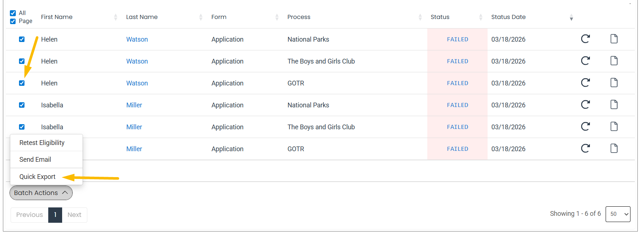The image size is (644, 237).
Task: Select Retest Eligibility menu option
Action: (42, 143)
